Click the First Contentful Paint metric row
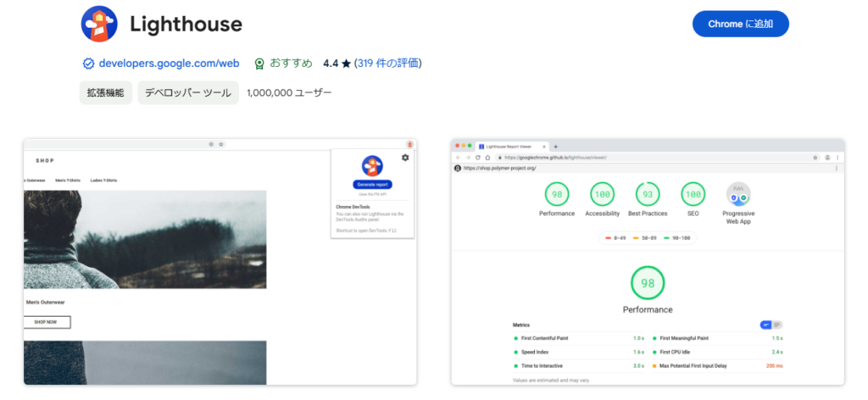 click(579, 338)
